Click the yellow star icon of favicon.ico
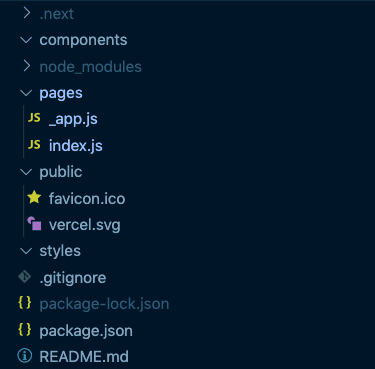The width and height of the screenshot is (375, 369). (x=34, y=197)
